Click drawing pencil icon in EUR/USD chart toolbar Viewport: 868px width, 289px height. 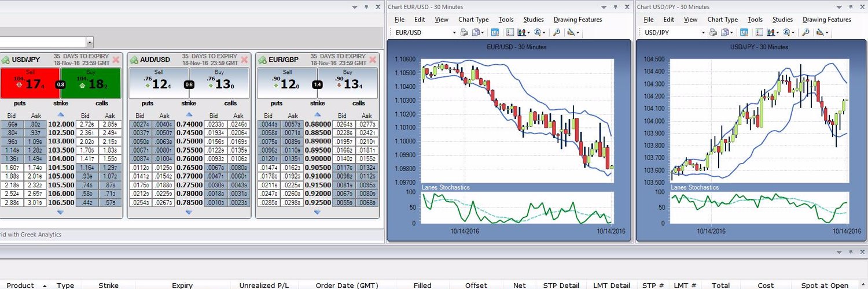(x=571, y=32)
